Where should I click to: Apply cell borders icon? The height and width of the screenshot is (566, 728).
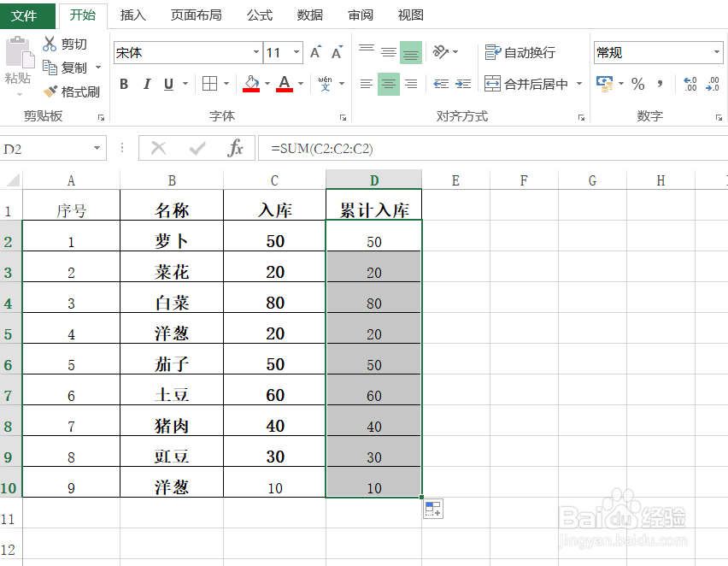pyautogui.click(x=209, y=84)
